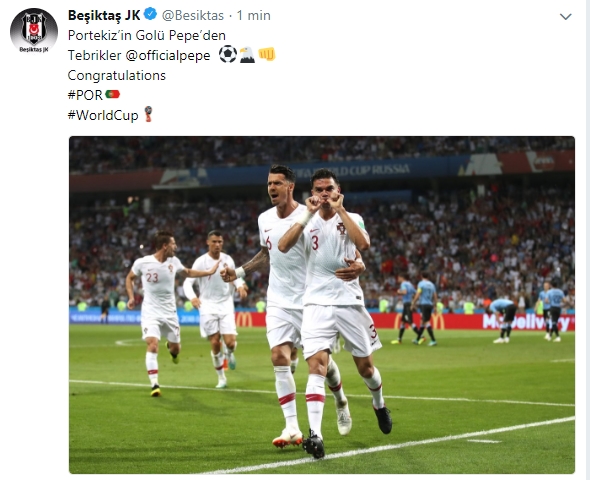Open the attached match photo
Viewport: 590px width, 480px height.
point(322,305)
